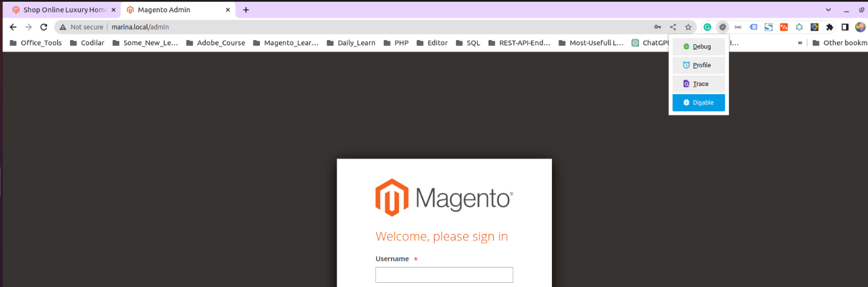Select Debug in the Xdebug helper popup
This screenshot has height=287, width=868.
(x=699, y=47)
